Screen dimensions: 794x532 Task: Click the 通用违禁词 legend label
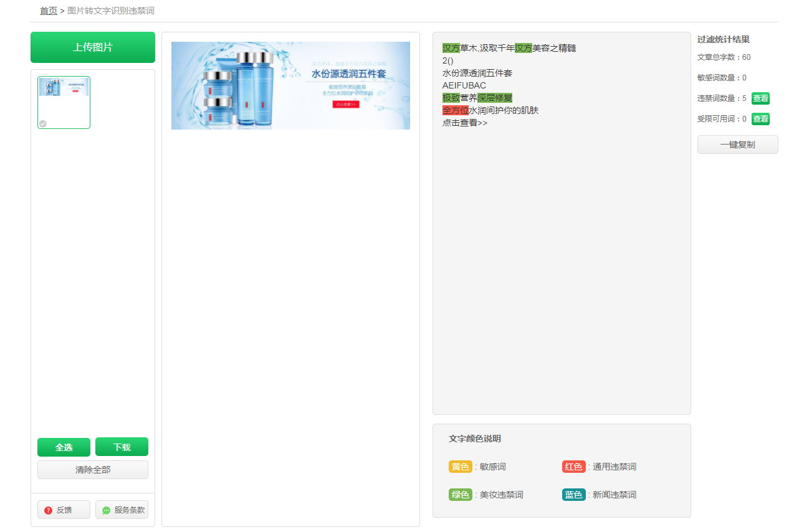[x=615, y=467]
